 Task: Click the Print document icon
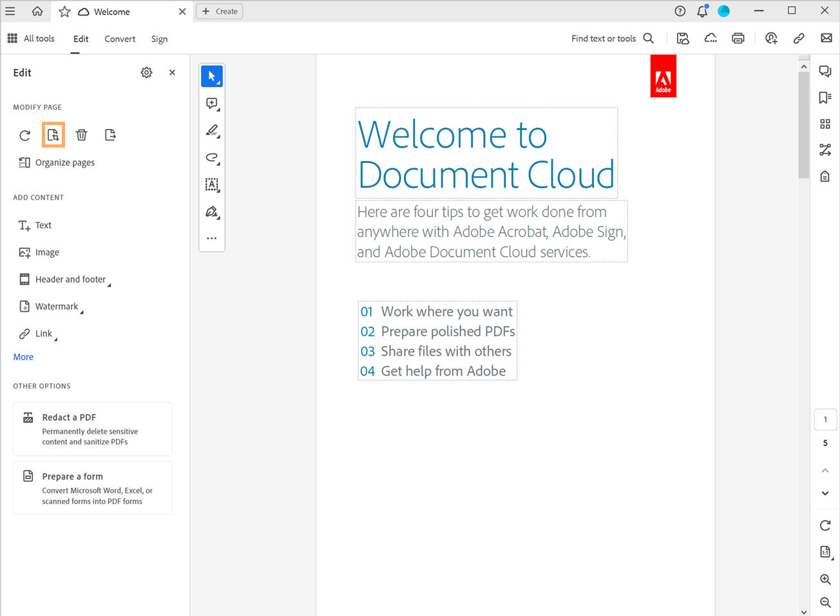coord(738,38)
